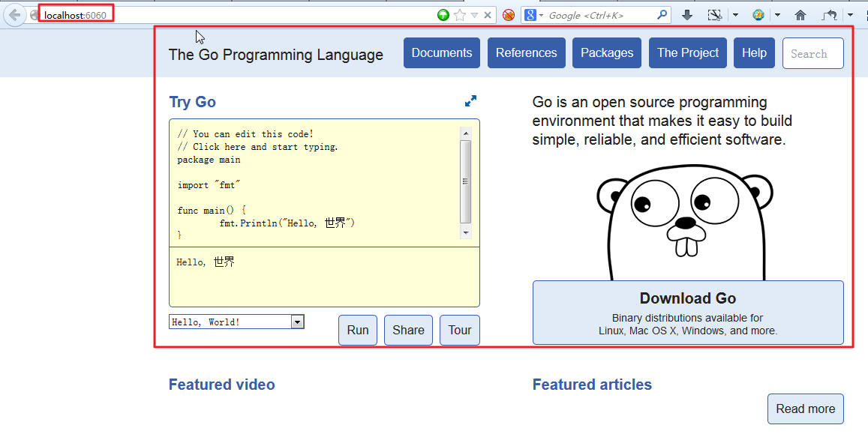Screen dimensions: 868x440
Task: Stop loading with the X icon
Action: pos(487,15)
